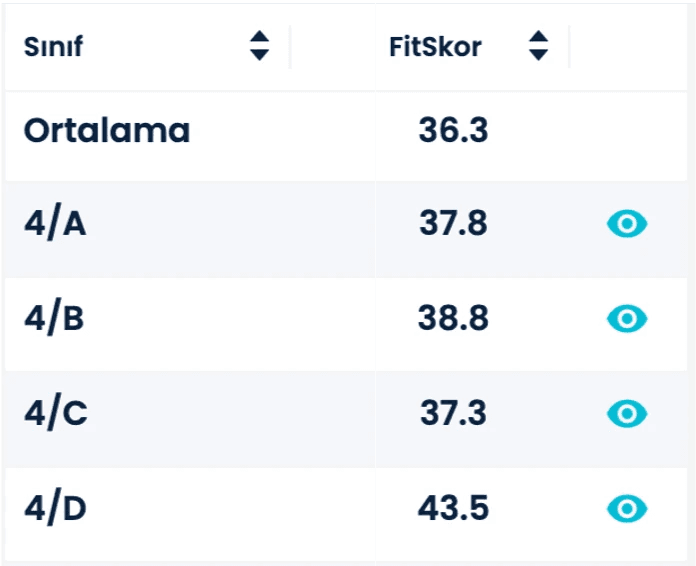Select the FitSkor column header

[435, 47]
